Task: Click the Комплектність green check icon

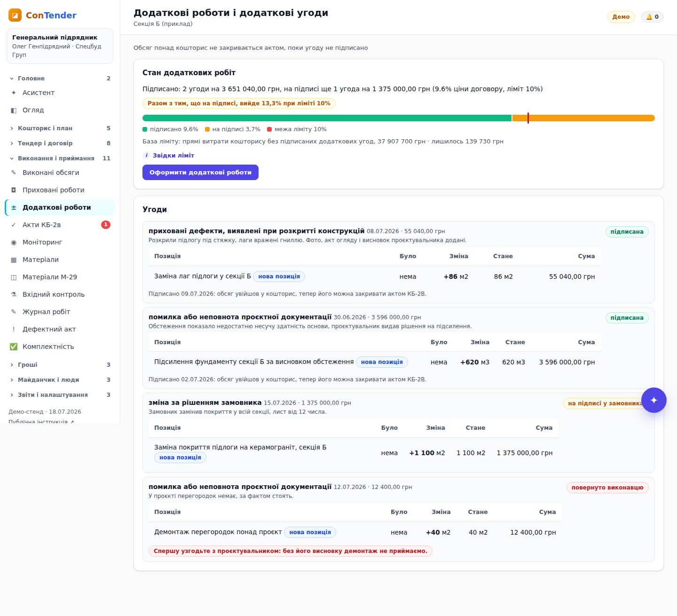Action: click(14, 347)
